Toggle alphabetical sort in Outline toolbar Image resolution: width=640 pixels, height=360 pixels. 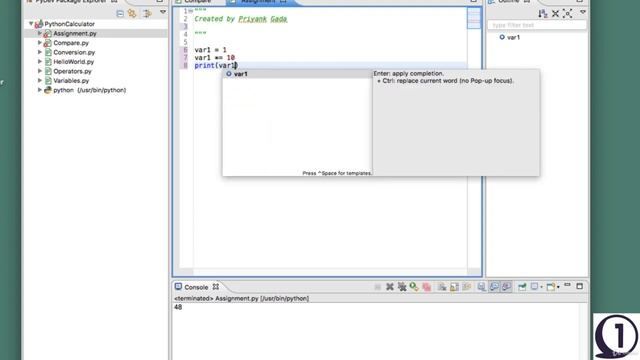[542, 13]
